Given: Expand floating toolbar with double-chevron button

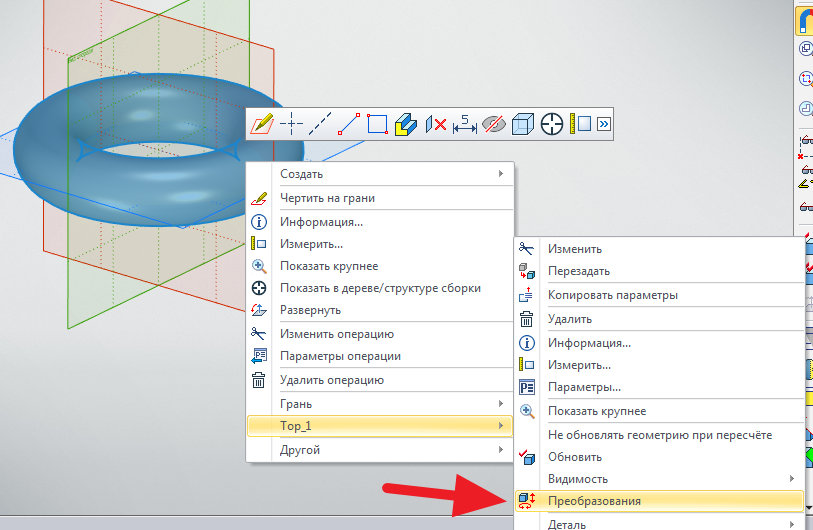Looking at the screenshot, I should coord(603,124).
